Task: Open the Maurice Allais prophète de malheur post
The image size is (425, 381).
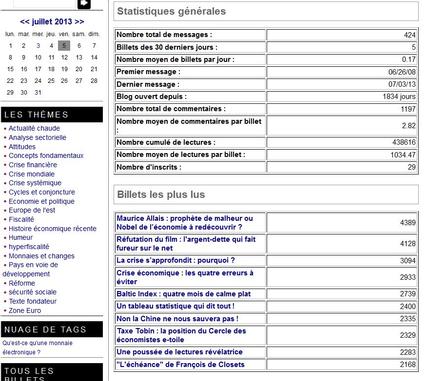Action: [185, 223]
